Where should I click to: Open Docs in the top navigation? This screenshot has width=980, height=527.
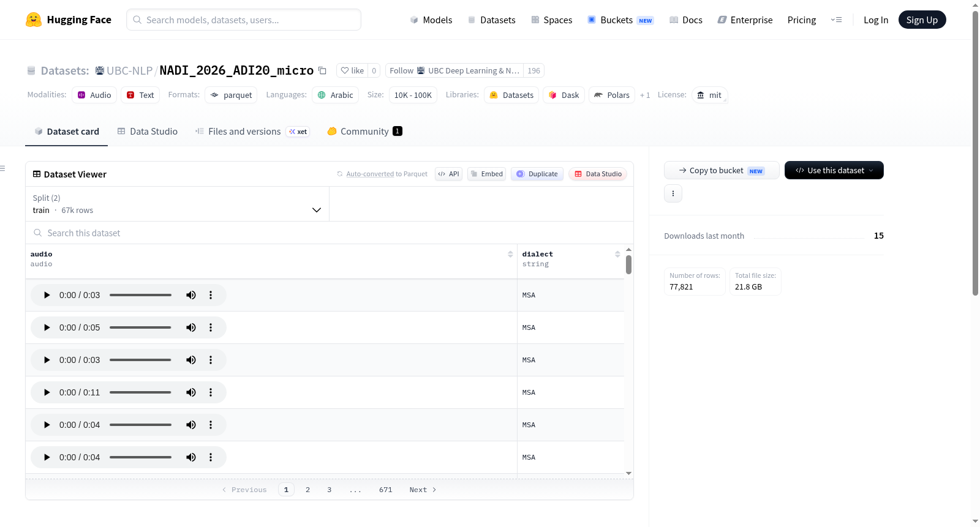pyautogui.click(x=686, y=20)
